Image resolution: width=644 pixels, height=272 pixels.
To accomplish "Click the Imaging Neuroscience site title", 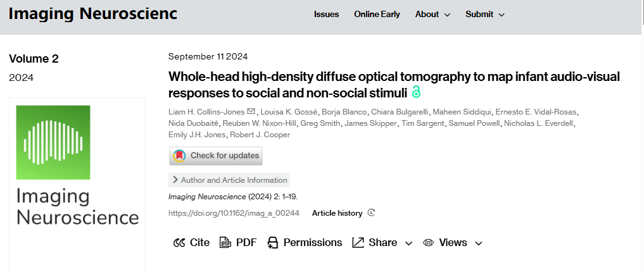I will [x=93, y=15].
